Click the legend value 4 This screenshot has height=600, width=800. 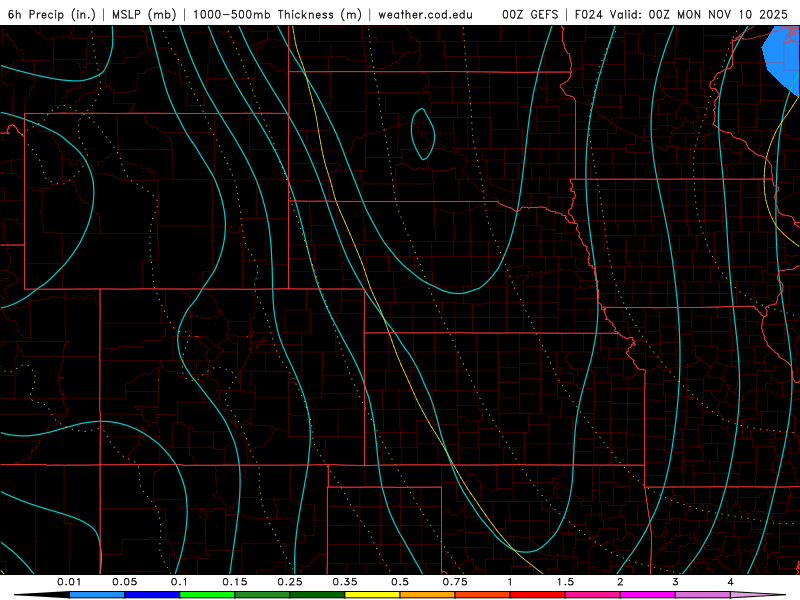click(731, 582)
